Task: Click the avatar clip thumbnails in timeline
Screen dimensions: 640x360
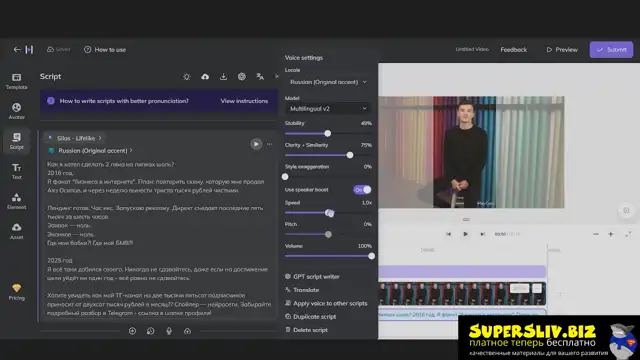Action: (462, 293)
